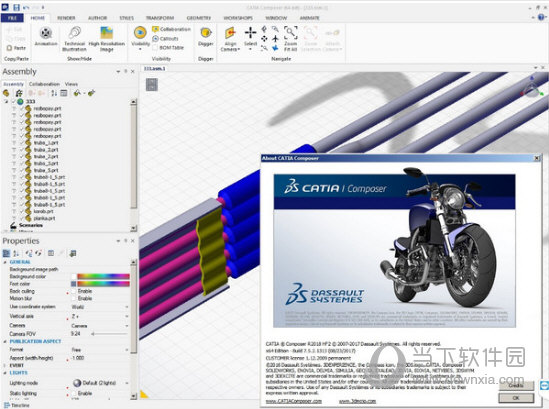Click the categorized view icon in Properties toolbar
Image resolution: width=549 pixels, height=409 pixels.
[6, 253]
